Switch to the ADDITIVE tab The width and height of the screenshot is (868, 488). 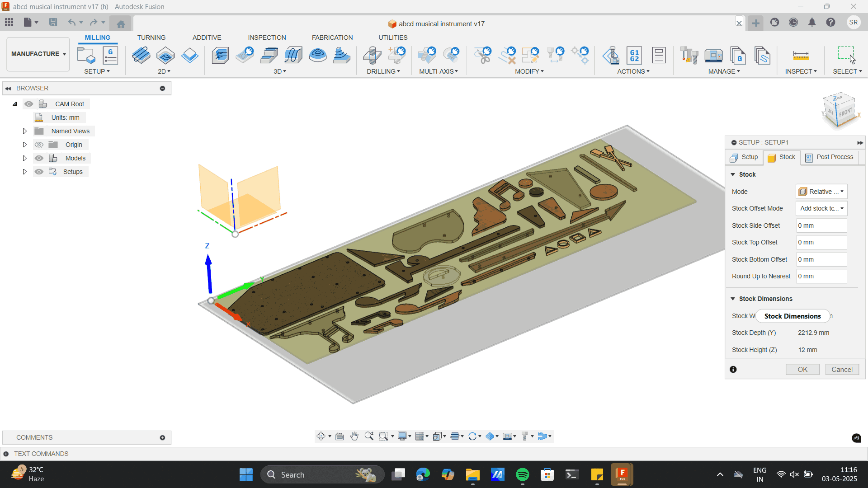coord(207,38)
